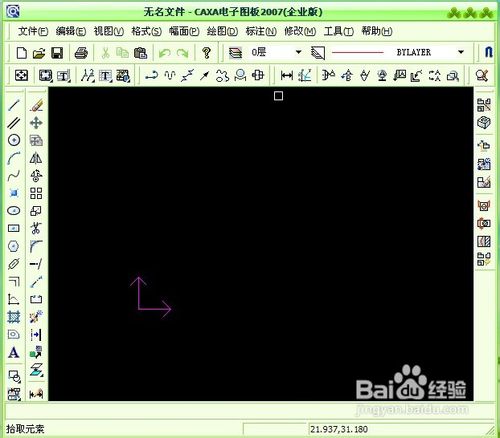Select the scale tool
The width and height of the screenshot is (500, 438).
tap(36, 211)
